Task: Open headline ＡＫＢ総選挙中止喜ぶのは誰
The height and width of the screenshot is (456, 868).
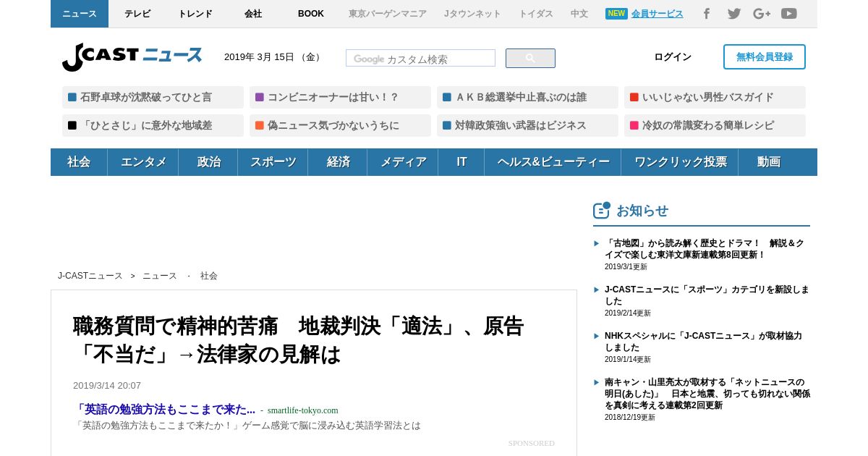Action: pos(527,97)
